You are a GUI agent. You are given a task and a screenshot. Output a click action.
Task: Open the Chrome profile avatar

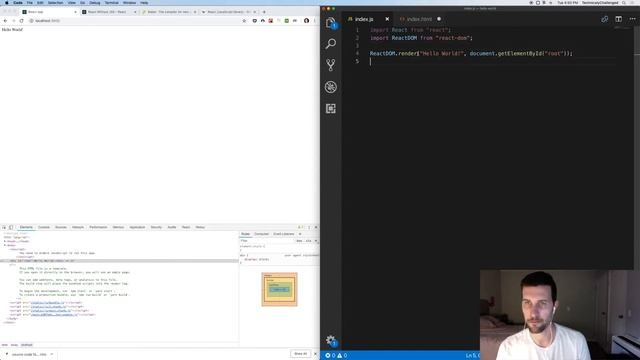pos(307,21)
